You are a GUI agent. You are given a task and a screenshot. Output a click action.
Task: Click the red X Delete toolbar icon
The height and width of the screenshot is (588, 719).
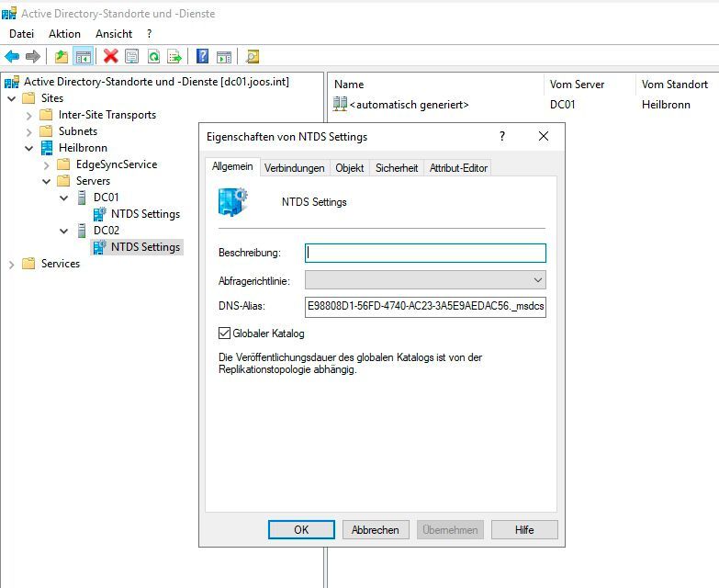click(110, 56)
